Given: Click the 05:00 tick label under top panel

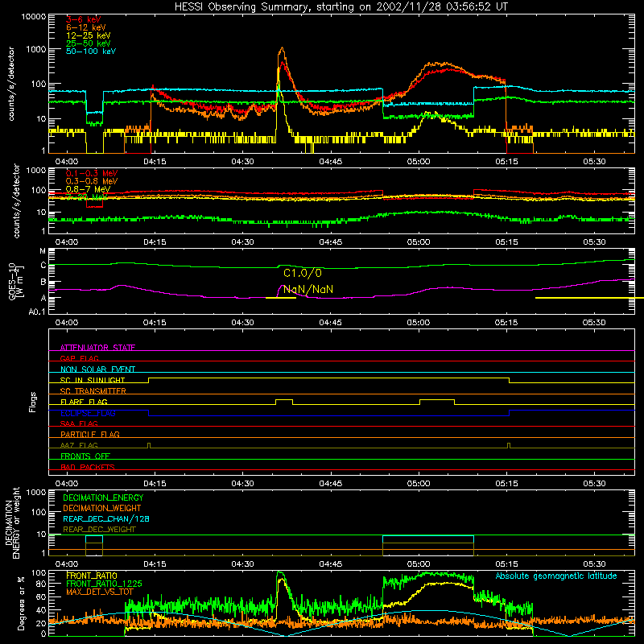Looking at the screenshot, I should click(419, 162).
